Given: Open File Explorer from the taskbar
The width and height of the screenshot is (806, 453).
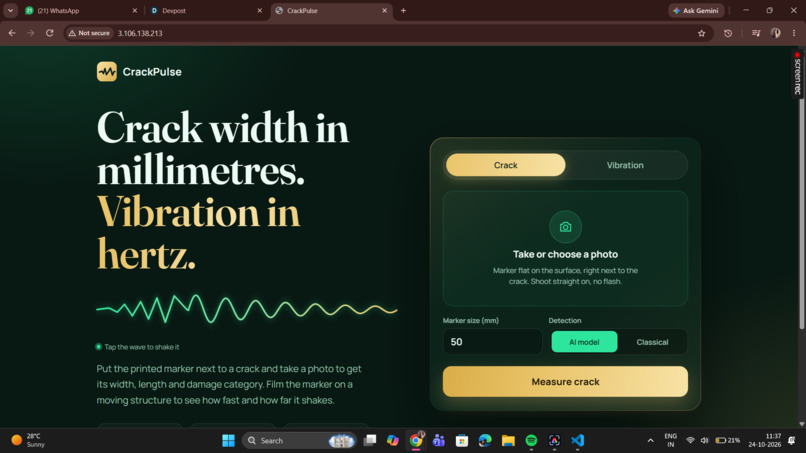Looking at the screenshot, I should 508,441.
